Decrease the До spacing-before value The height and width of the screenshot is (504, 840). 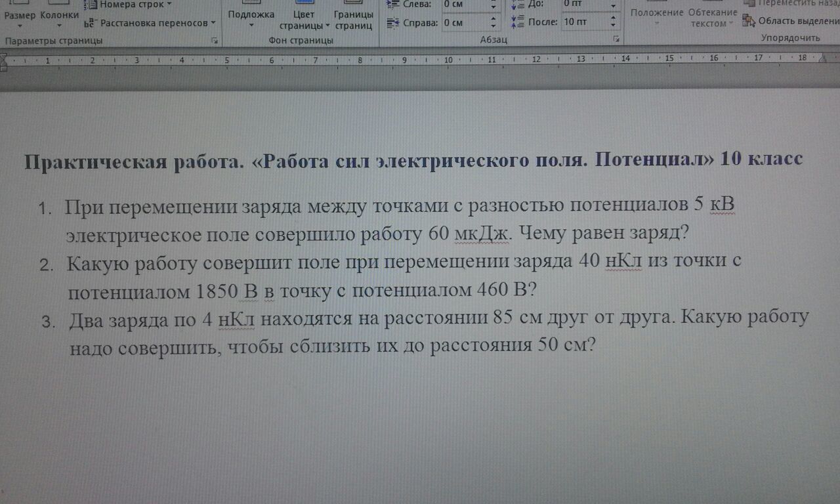[613, 7]
